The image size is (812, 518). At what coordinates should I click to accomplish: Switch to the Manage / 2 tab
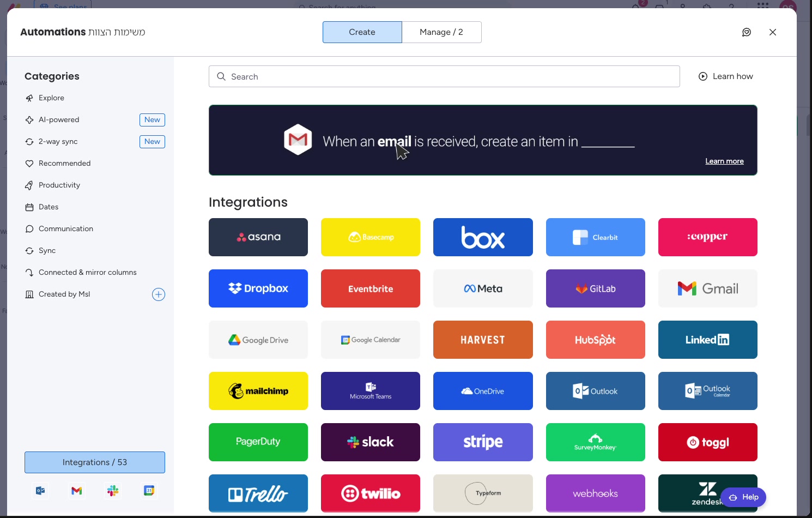click(x=442, y=32)
